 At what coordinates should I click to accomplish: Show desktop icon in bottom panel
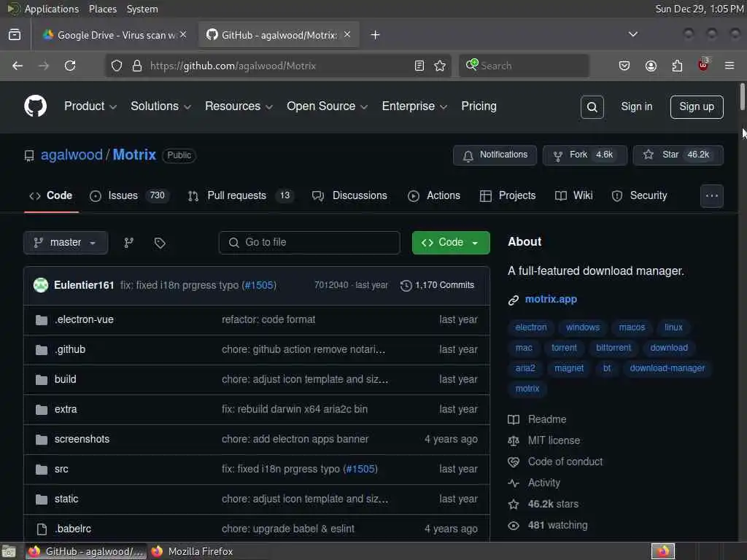point(9,551)
